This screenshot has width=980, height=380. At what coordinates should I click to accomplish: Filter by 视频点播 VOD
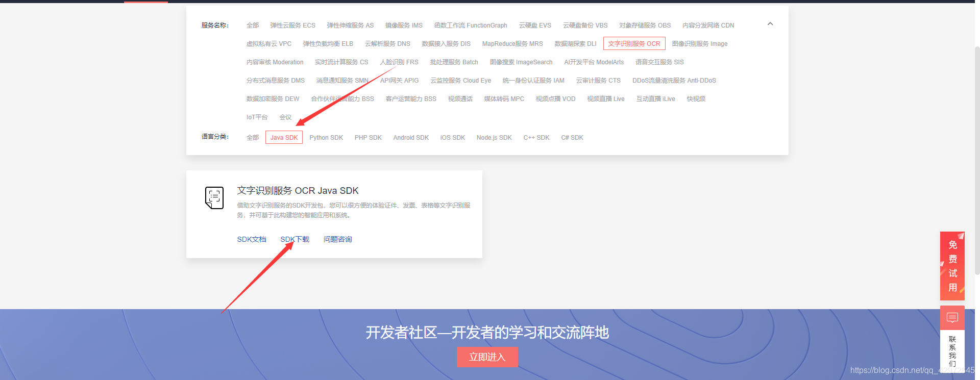pos(555,99)
